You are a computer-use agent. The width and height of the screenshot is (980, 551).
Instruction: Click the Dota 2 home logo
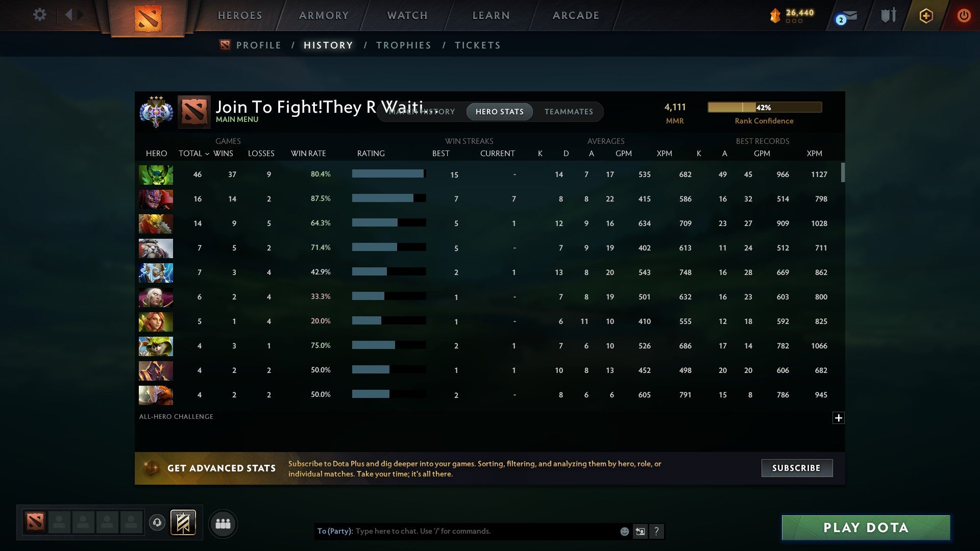click(x=148, y=18)
